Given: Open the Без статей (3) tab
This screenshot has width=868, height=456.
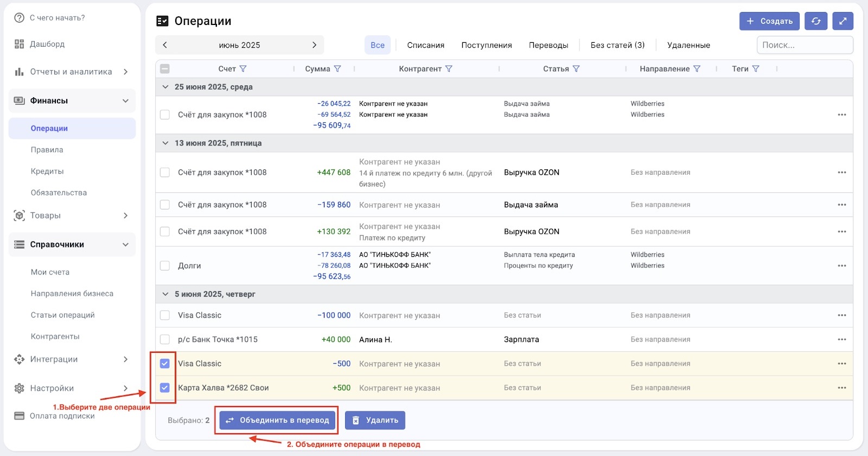Looking at the screenshot, I should pyautogui.click(x=617, y=45).
